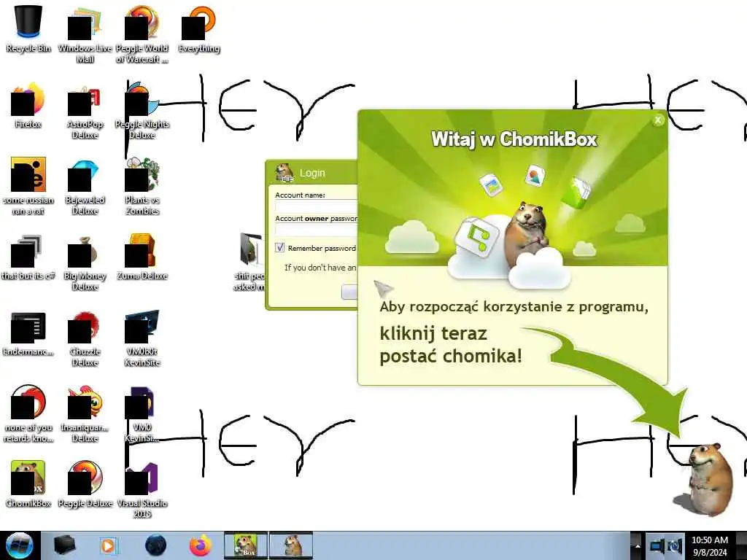Open Peggle Nights Deluxe desktop icon
Image resolution: width=747 pixels, height=560 pixels.
coord(142,111)
